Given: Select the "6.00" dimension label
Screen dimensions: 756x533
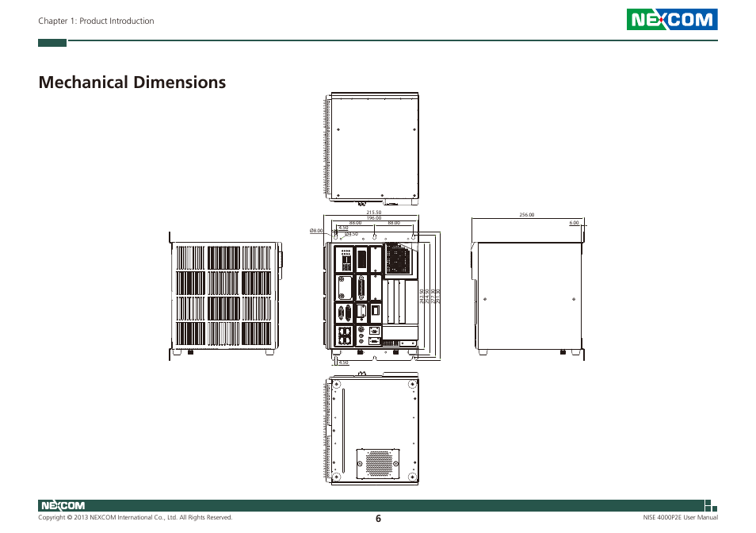Looking at the screenshot, I should pyautogui.click(x=574, y=223).
